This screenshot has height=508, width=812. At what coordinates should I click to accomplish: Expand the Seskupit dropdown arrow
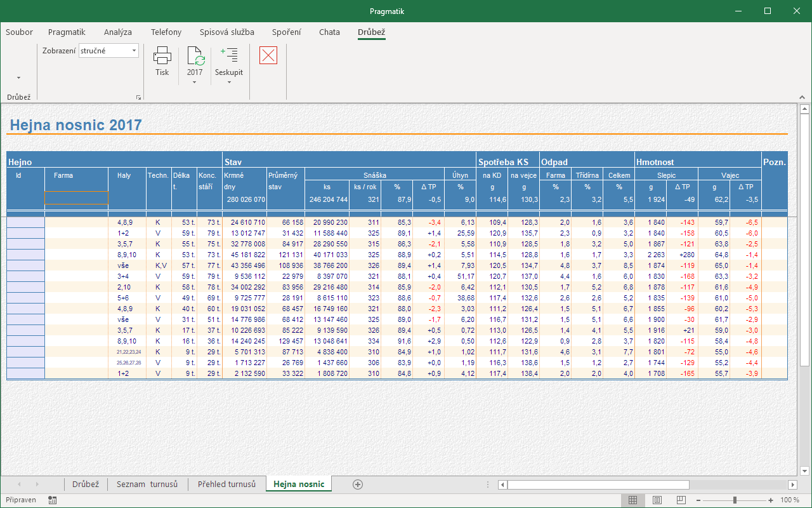coord(229,83)
